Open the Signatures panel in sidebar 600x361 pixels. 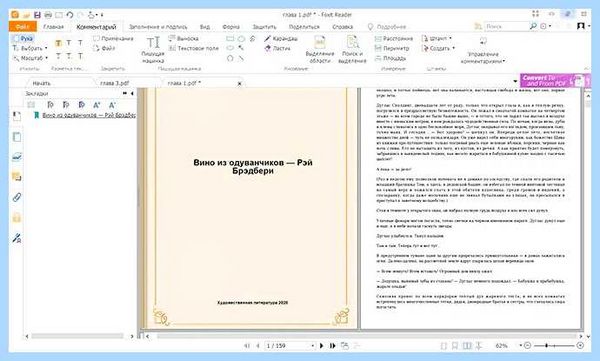[16, 238]
